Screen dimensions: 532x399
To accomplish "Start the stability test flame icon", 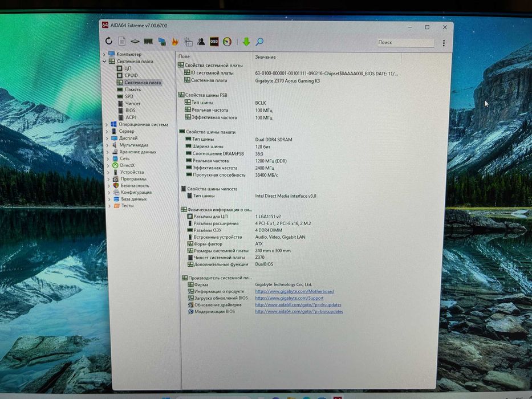I will tap(174, 42).
